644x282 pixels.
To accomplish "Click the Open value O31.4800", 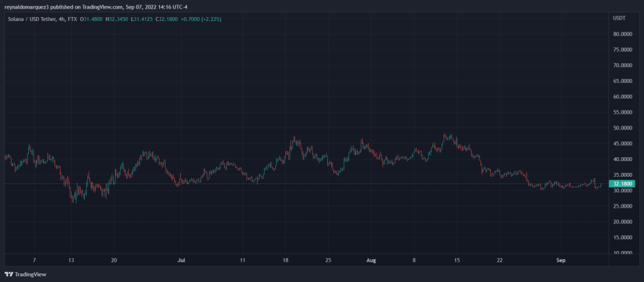I will pyautogui.click(x=94, y=19).
